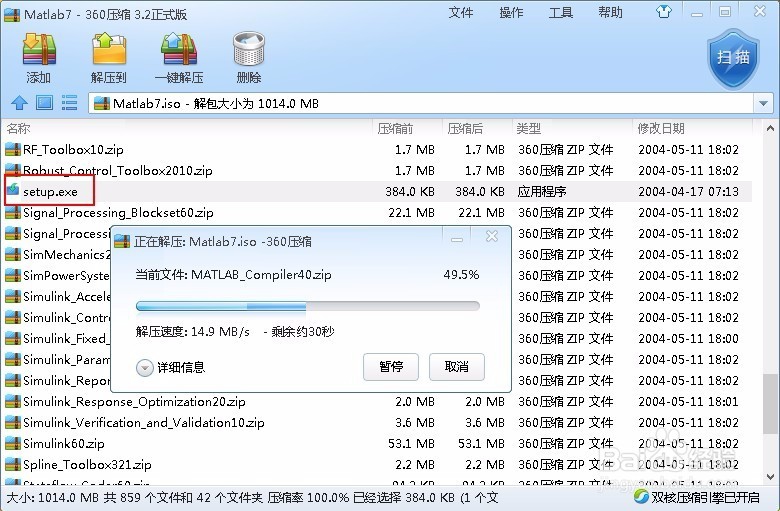Click the archive icon in path bar

click(x=101, y=103)
